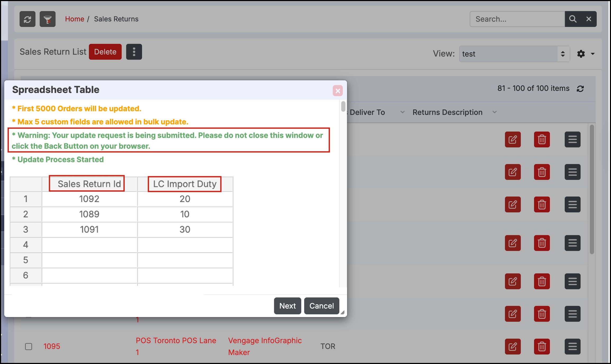Open the View dropdown showing test

[x=514, y=54]
